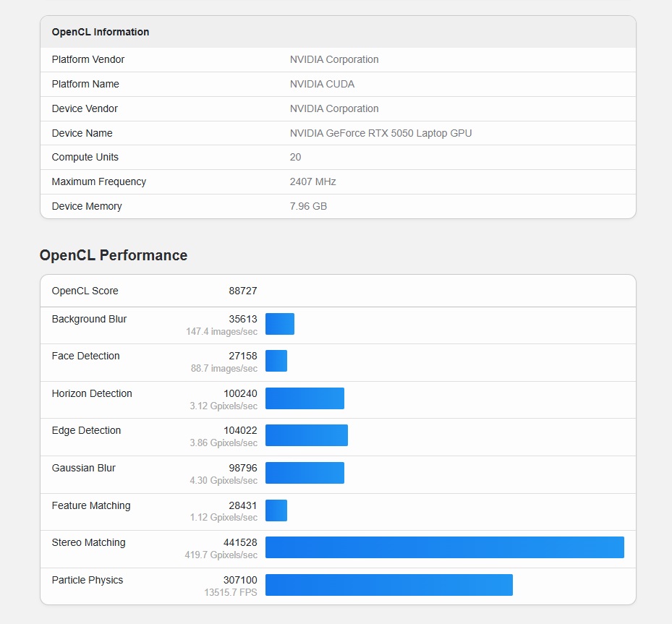Select the "Particle Physics" test name
This screenshot has width=672, height=624.
click(88, 581)
